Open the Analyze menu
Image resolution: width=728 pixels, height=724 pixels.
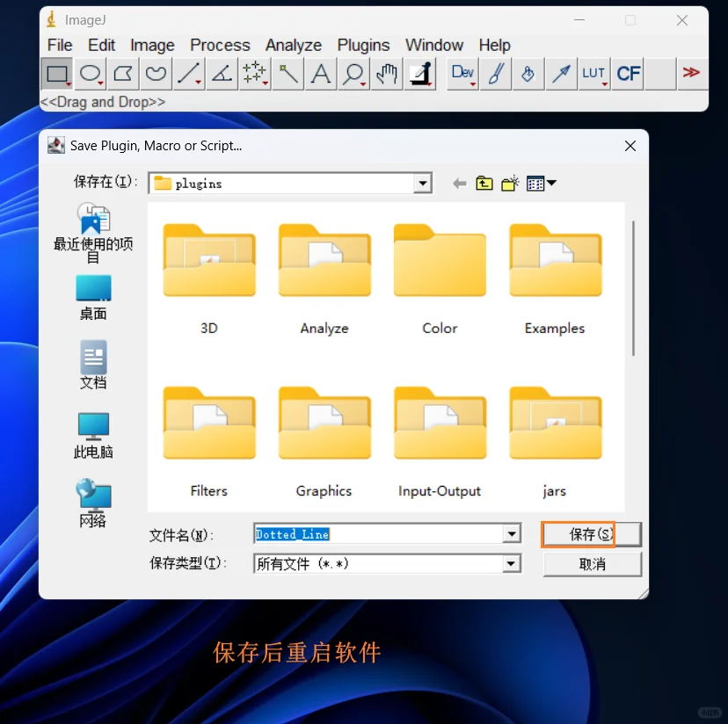point(293,45)
